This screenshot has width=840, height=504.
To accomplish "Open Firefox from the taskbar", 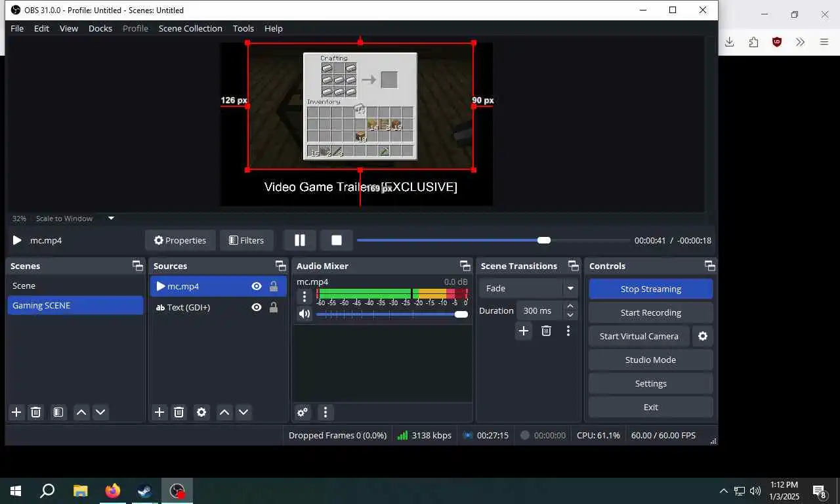I will pos(113,491).
